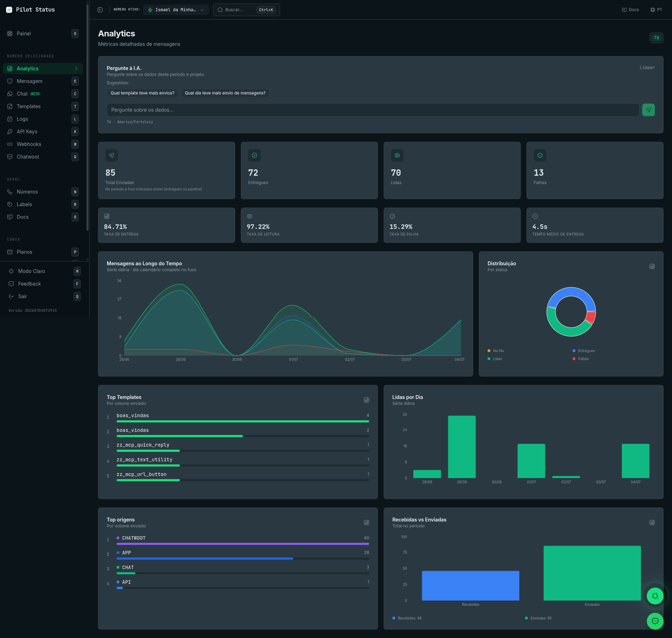Toggle the Enviadas: 85 legend entry
672x638 pixels.
(538, 618)
